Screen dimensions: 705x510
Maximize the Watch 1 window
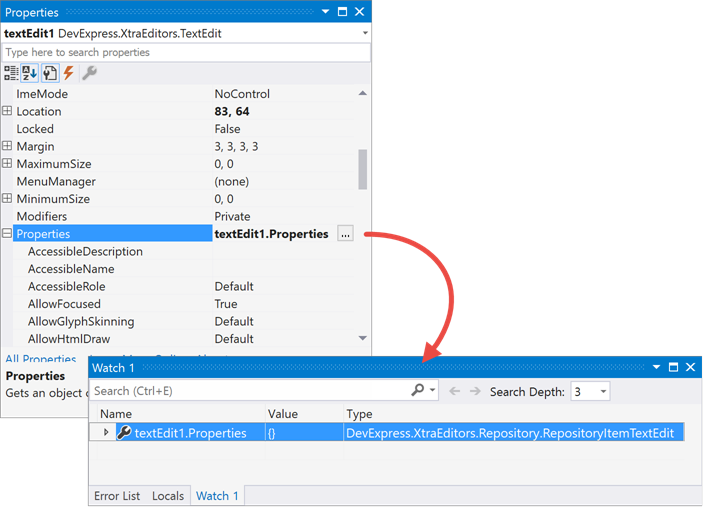point(673,367)
